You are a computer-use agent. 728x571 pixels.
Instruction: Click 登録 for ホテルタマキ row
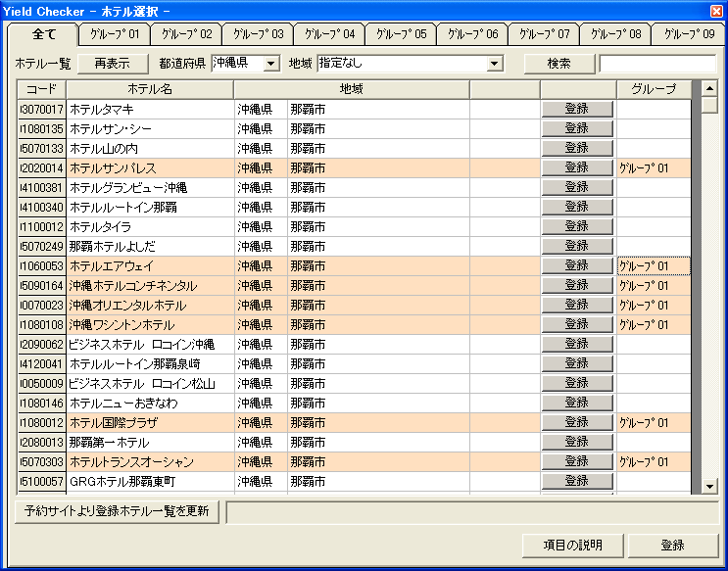(x=577, y=109)
